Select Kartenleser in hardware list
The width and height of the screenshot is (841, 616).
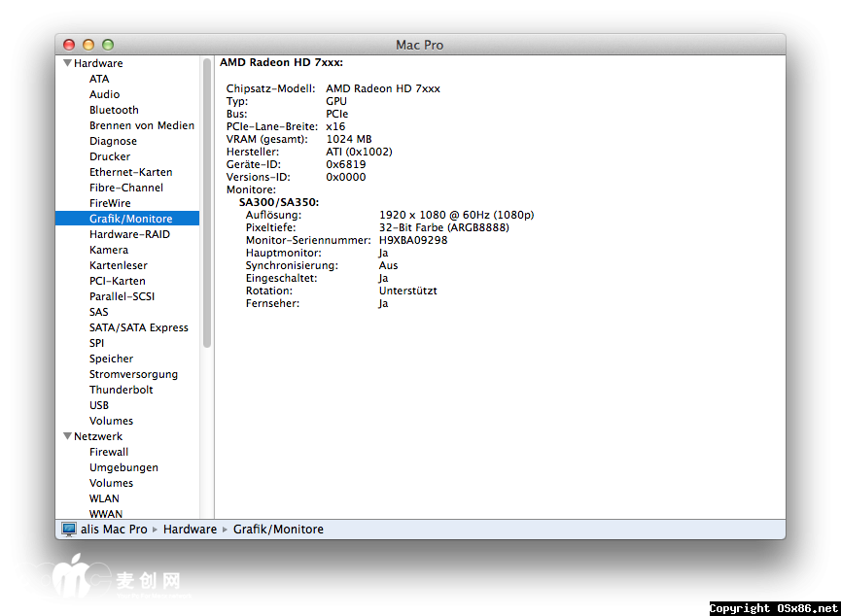tap(118, 265)
